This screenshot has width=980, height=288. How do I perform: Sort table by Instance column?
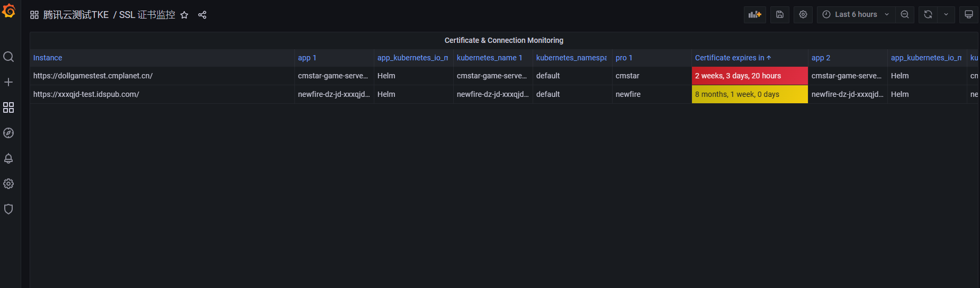click(48, 58)
